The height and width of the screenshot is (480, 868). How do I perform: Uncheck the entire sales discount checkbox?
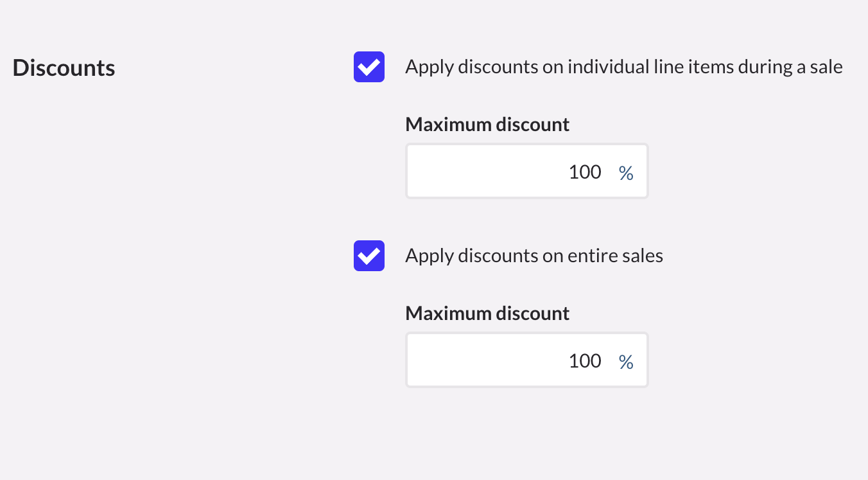(369, 256)
